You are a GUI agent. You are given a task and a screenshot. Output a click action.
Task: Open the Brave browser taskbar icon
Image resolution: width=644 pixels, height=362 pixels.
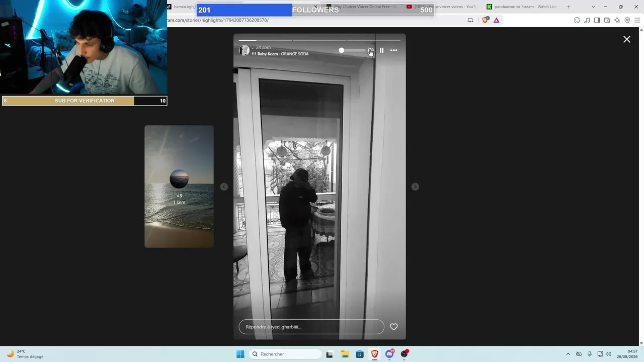click(375, 354)
